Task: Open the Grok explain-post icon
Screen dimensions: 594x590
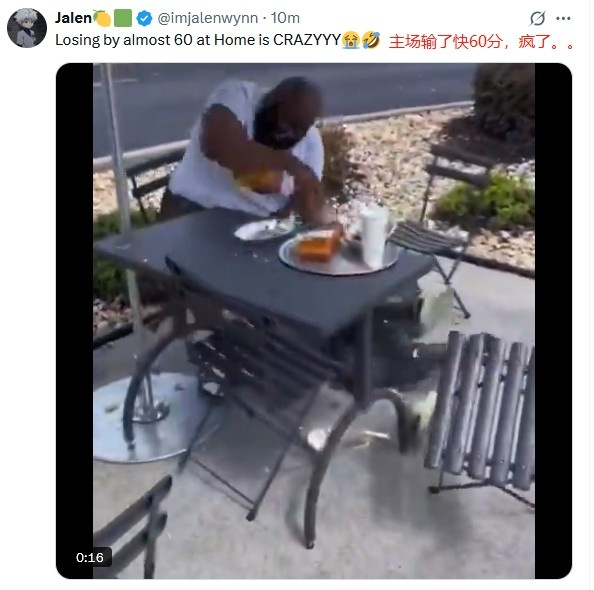Action: coord(537,18)
